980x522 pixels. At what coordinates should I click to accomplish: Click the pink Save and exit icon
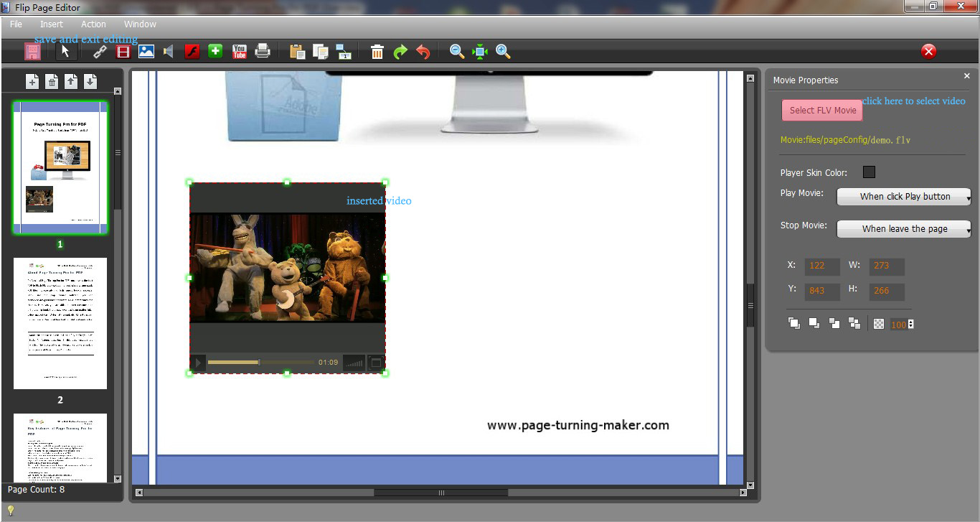[x=32, y=52]
